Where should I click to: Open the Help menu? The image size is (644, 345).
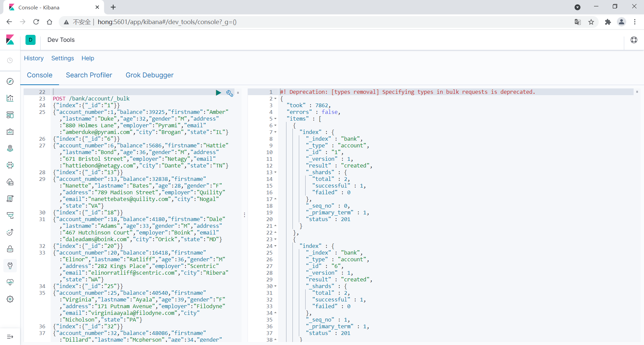click(x=88, y=58)
